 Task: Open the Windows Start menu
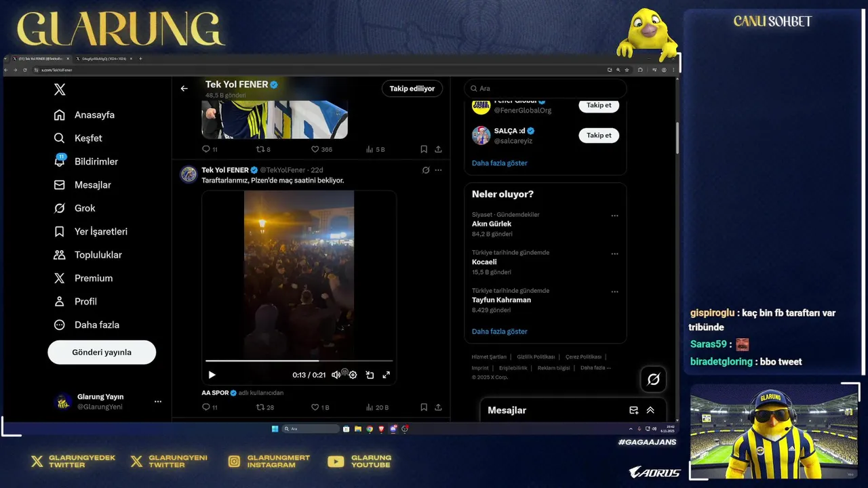click(x=275, y=429)
